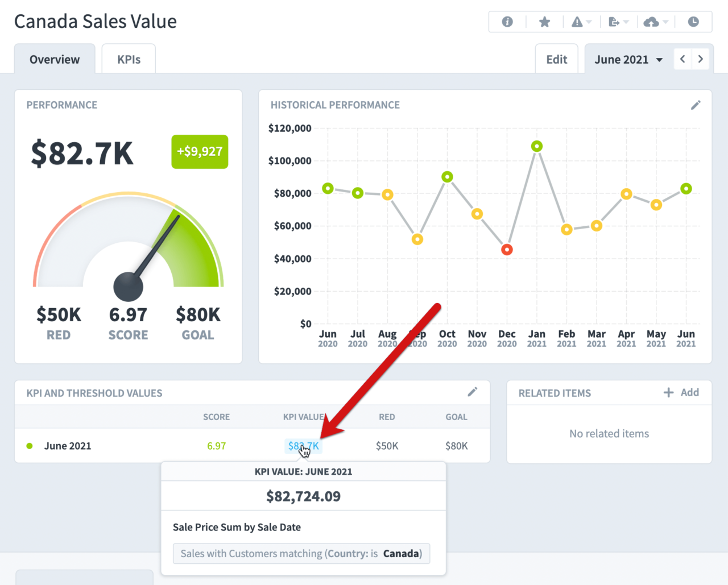The width and height of the screenshot is (728, 585).
Task: Expand the export icon dropdown arrow
Action: tap(626, 23)
